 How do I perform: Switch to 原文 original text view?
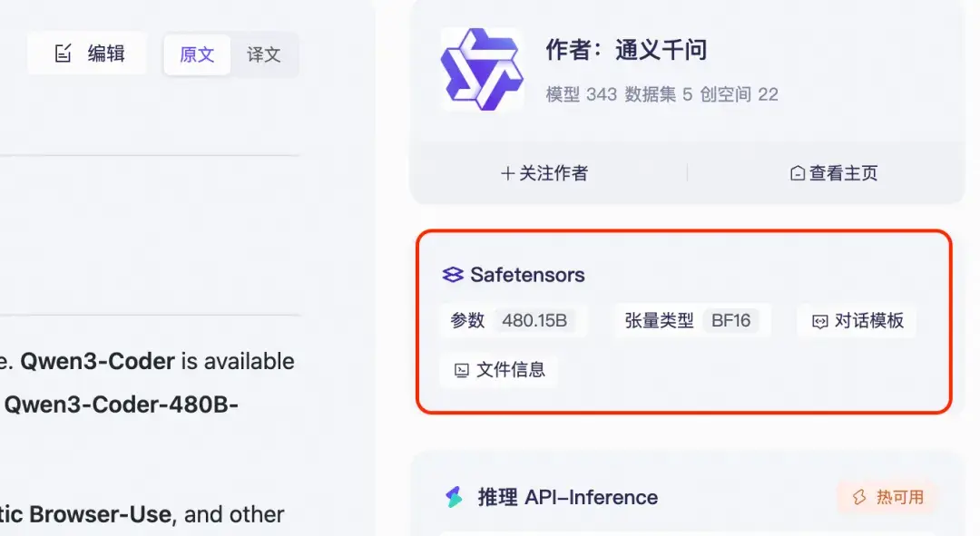tap(197, 54)
